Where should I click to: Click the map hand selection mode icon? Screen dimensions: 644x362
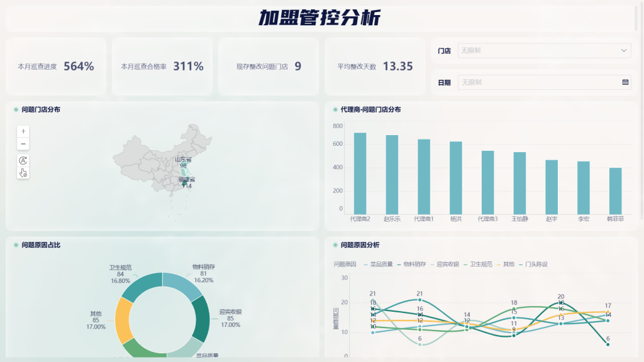23,173
